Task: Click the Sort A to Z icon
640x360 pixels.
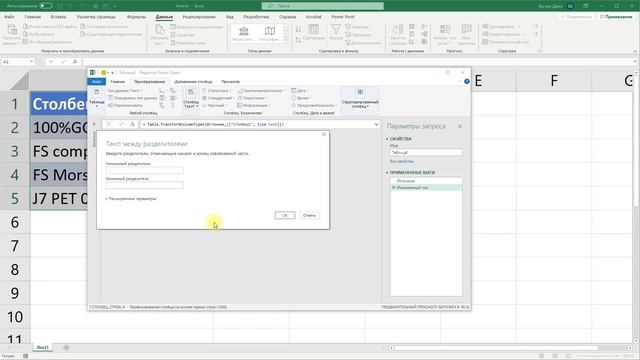Action: point(298,29)
